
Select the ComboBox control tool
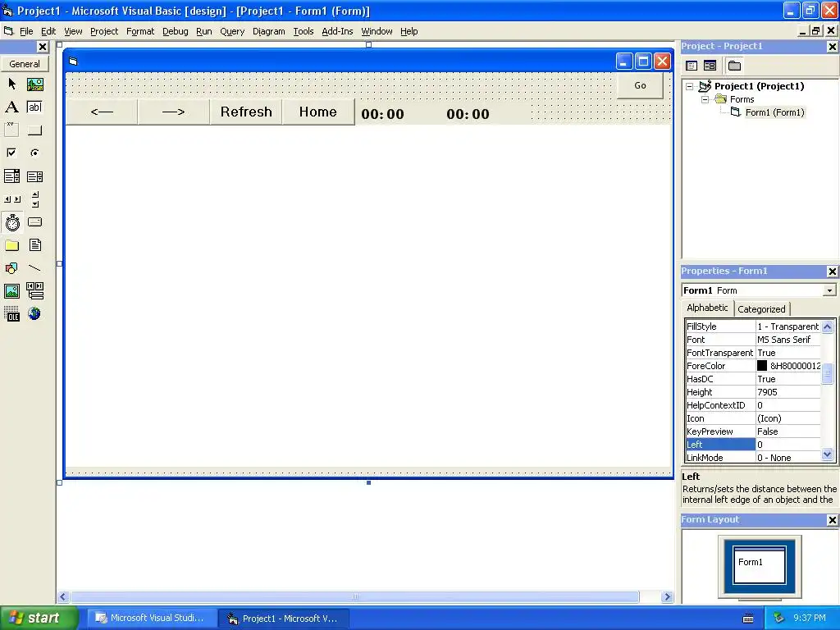(11, 176)
